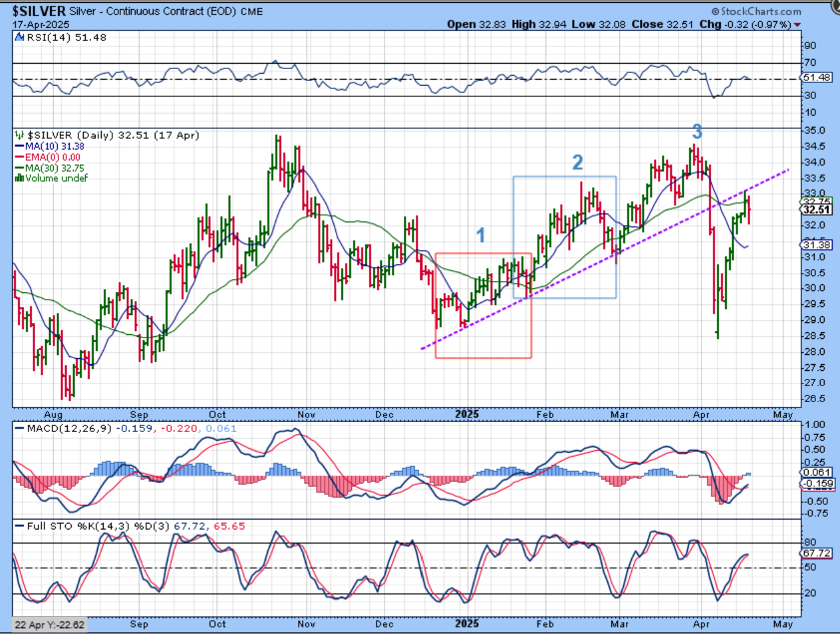Click the MA(10) 31.38 legend
This screenshot has width=840, height=634.
coord(55,146)
